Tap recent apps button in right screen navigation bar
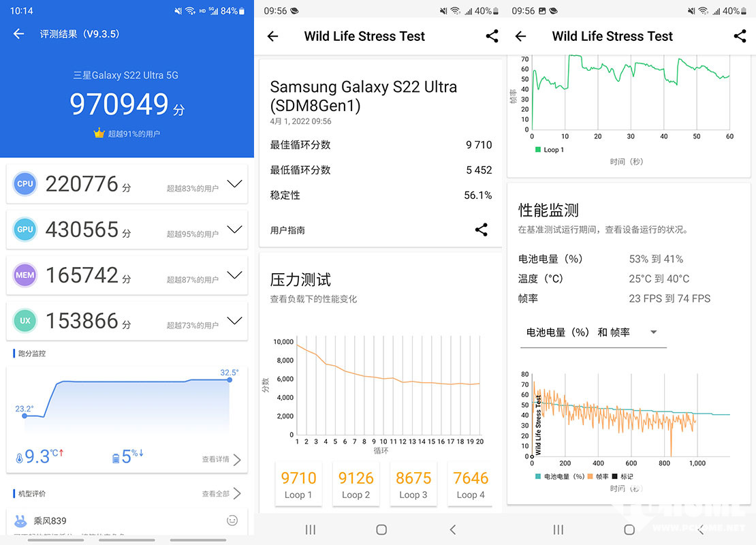This screenshot has height=545, width=756. point(558,529)
